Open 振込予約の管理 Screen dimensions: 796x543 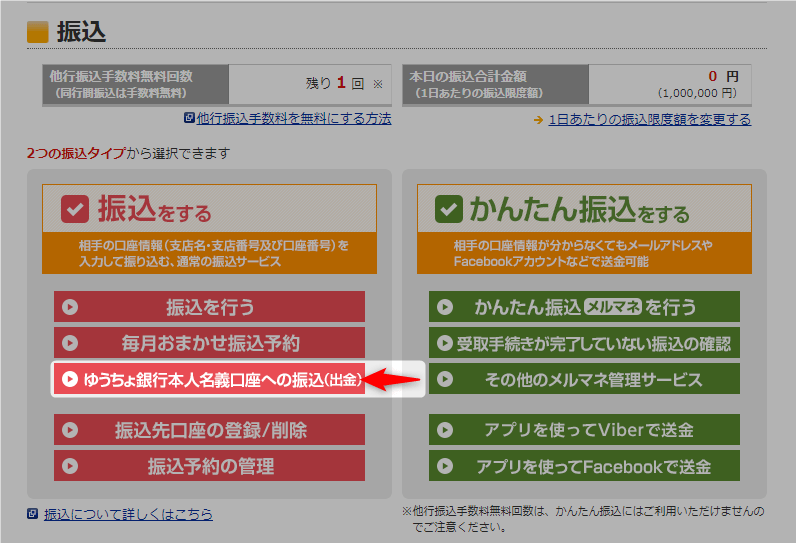coord(209,466)
